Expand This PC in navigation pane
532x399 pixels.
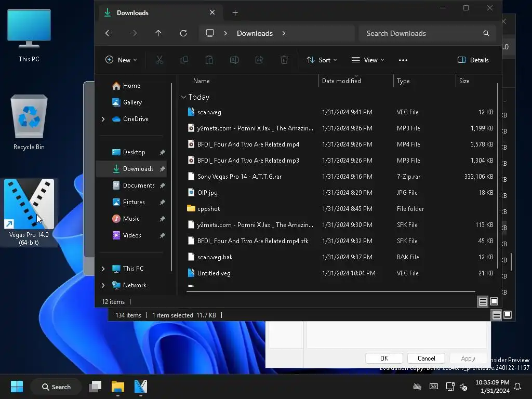click(x=103, y=269)
